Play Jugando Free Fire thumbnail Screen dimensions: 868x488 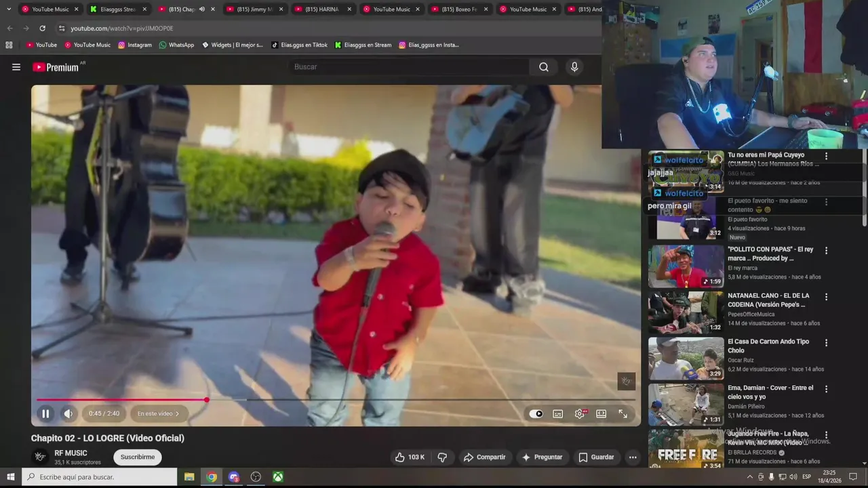point(686,449)
